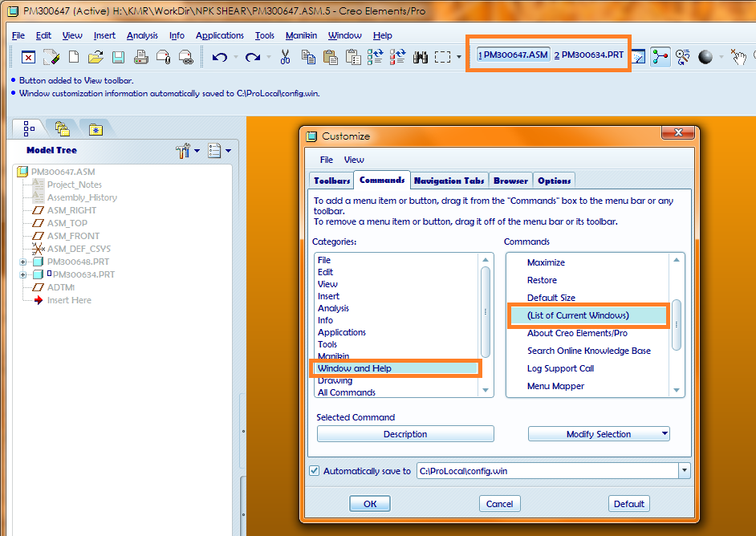Open the Folder Browser navigator tab icon

click(62, 128)
